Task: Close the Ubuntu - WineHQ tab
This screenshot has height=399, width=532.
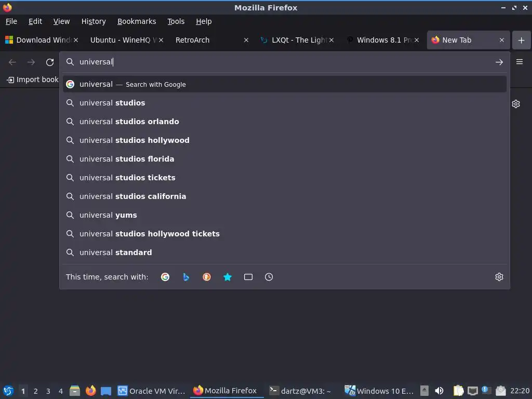Action: tap(161, 40)
